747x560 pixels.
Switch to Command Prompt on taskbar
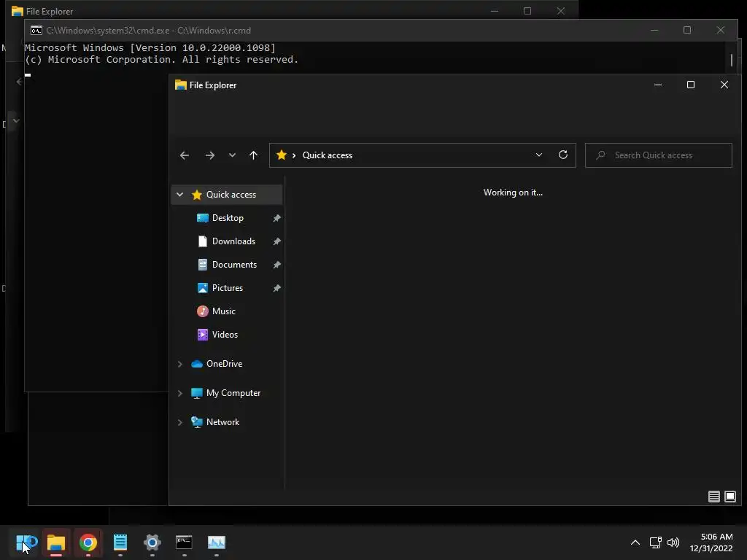(x=184, y=542)
